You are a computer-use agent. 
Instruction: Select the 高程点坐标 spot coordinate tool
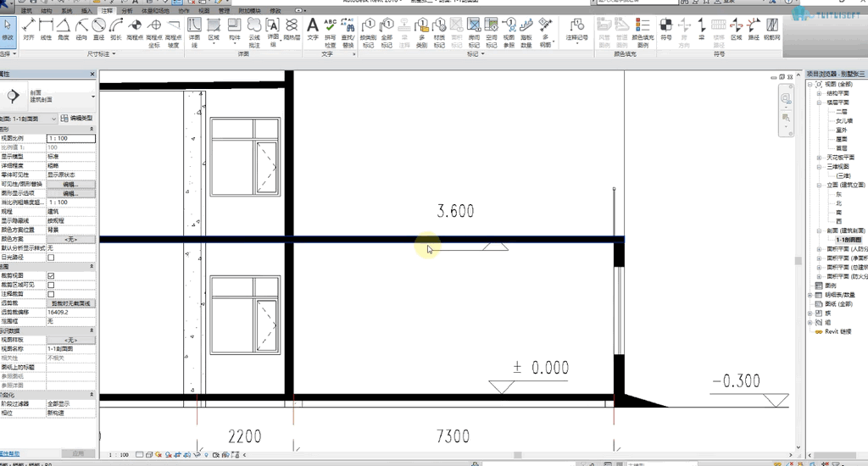tap(154, 33)
